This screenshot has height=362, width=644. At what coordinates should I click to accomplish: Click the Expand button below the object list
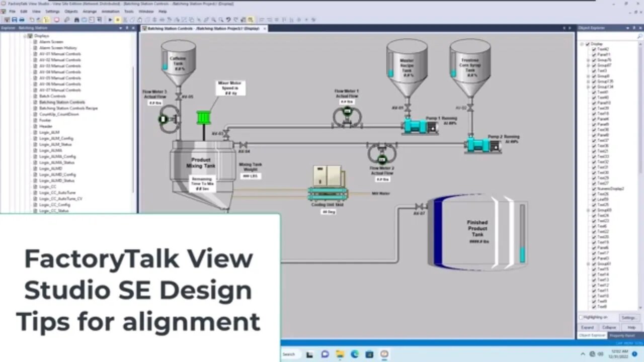click(x=587, y=327)
